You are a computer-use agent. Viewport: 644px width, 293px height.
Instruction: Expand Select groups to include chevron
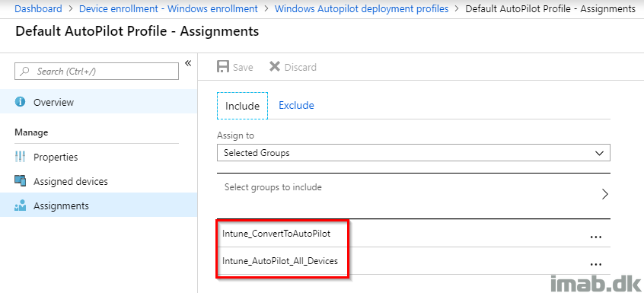[x=604, y=194]
